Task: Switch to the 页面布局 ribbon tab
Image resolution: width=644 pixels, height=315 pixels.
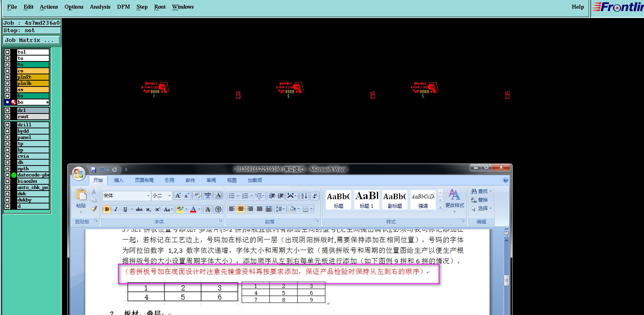Action: [x=144, y=180]
